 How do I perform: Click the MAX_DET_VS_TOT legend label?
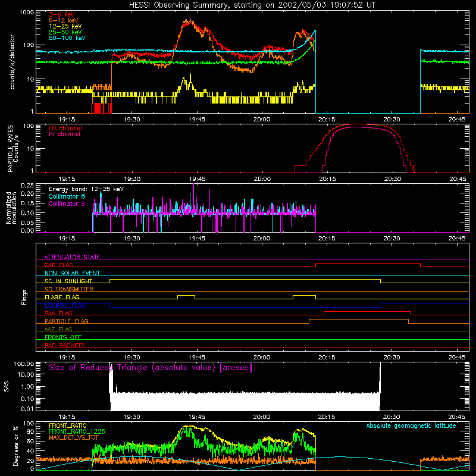[73, 437]
